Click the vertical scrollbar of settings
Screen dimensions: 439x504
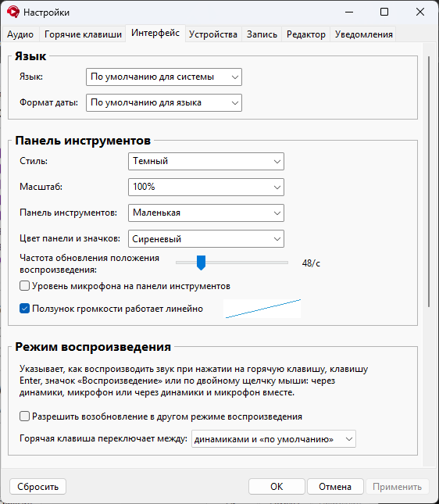pos(428,181)
